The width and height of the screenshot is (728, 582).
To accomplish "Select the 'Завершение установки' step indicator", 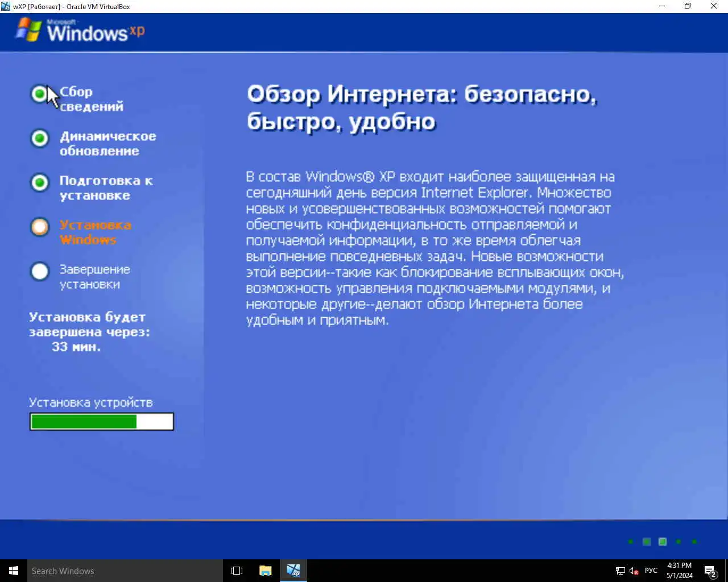I will tap(40, 271).
